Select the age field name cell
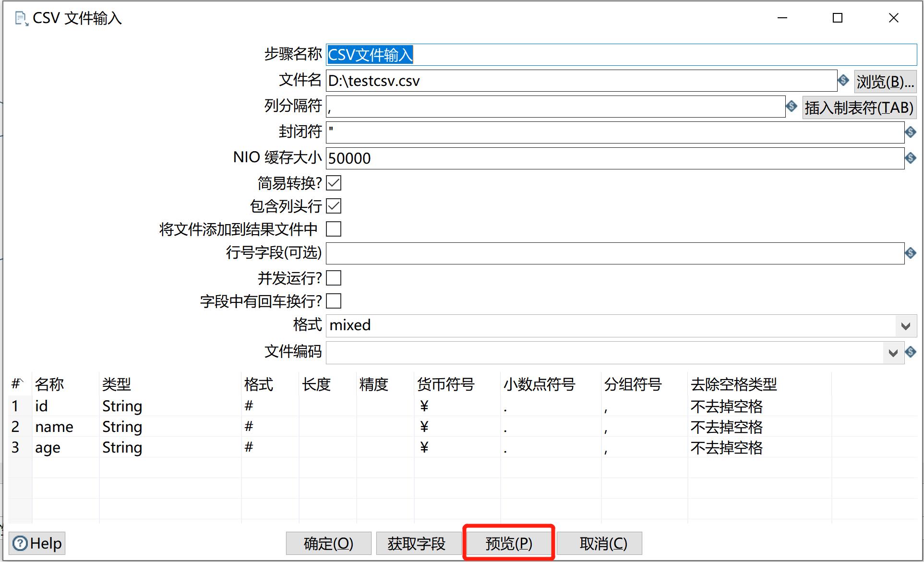The image size is (924, 562). (65, 447)
